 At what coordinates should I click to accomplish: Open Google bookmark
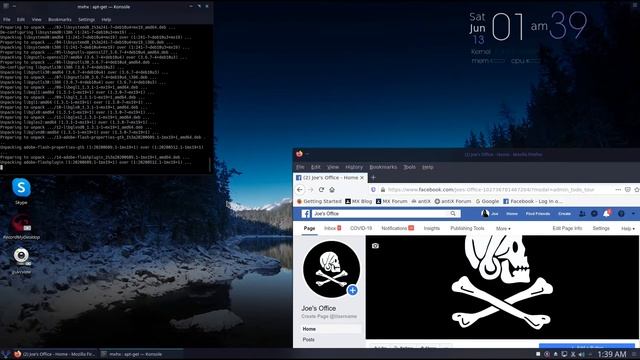[487, 201]
